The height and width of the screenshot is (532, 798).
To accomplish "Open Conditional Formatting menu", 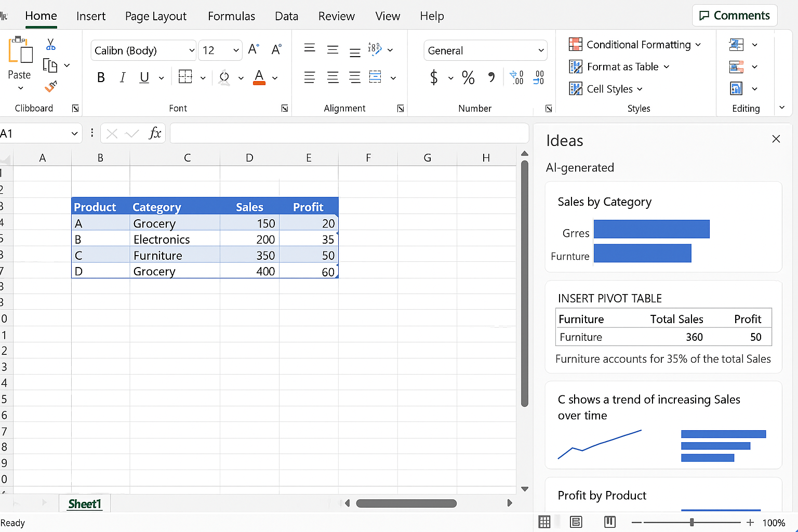I will tap(635, 45).
